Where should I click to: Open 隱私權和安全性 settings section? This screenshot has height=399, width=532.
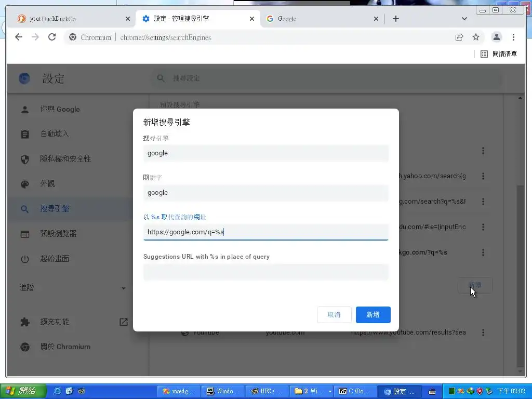point(70,159)
